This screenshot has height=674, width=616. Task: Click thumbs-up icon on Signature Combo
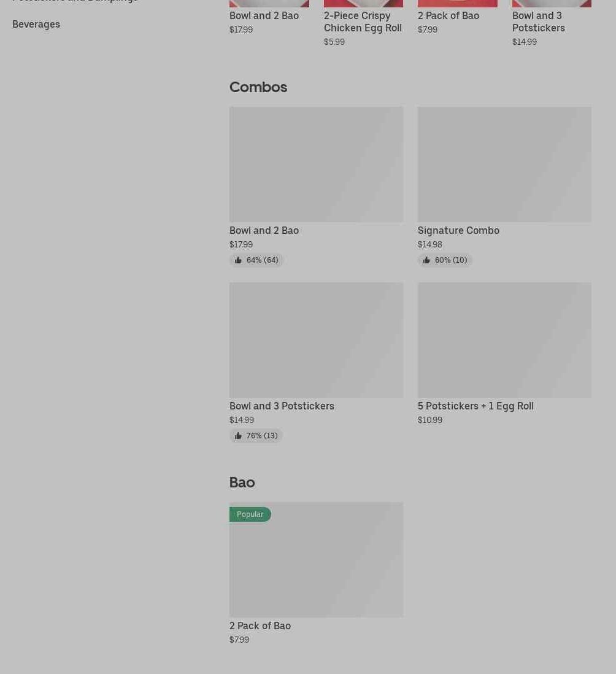pos(426,260)
